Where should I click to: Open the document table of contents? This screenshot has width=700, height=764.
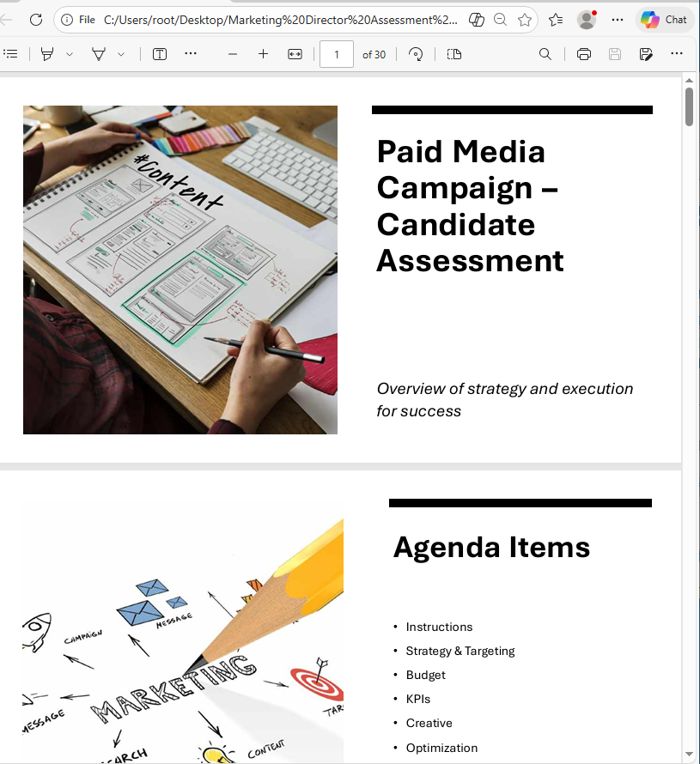coord(11,53)
